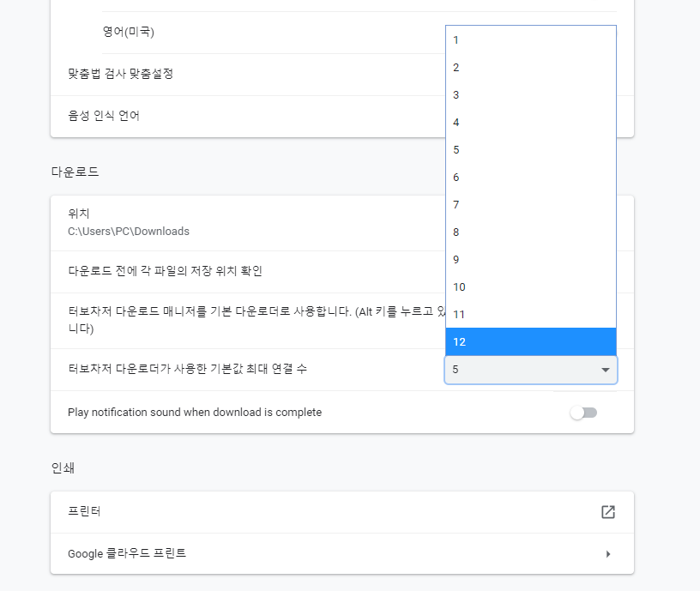
Task: Click the 위치 download path C:\Users\PC\Downloads
Action: (129, 232)
